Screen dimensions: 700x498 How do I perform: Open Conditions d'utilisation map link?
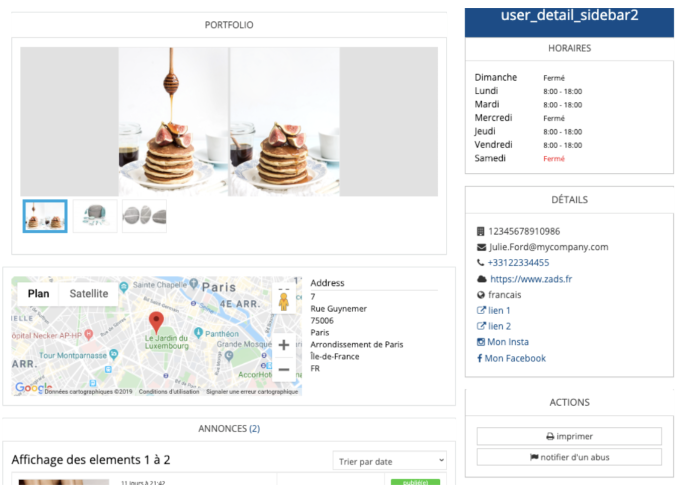(x=169, y=392)
